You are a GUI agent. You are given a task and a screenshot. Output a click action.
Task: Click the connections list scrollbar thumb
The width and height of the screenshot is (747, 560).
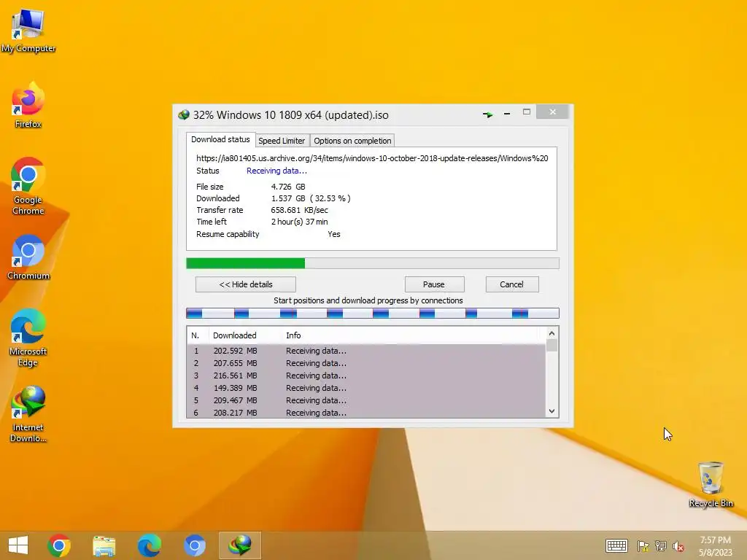point(551,345)
